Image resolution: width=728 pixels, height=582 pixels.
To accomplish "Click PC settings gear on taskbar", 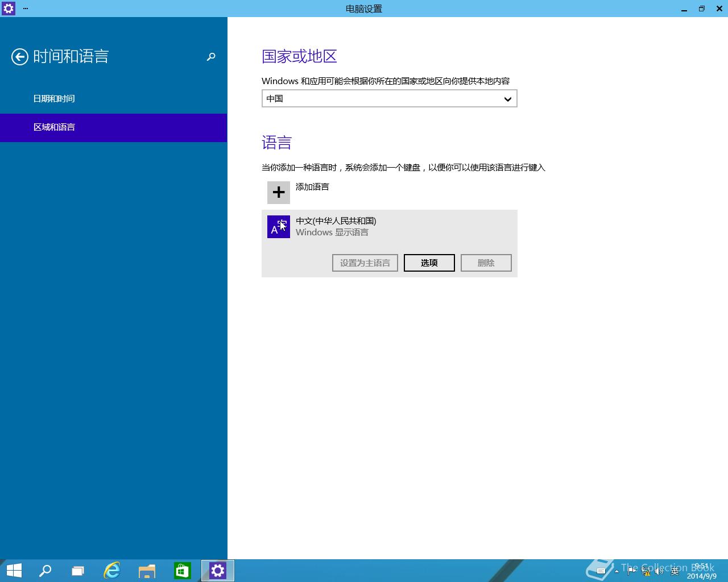I will click(218, 571).
